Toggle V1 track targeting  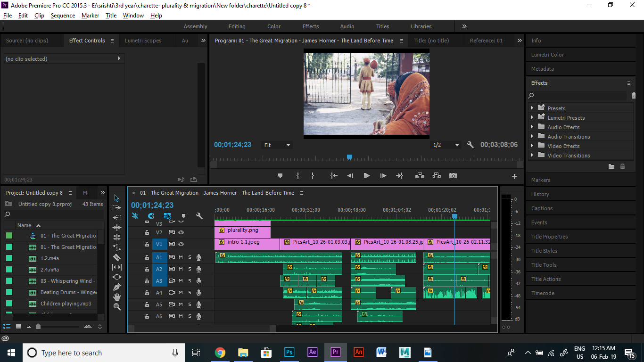159,244
